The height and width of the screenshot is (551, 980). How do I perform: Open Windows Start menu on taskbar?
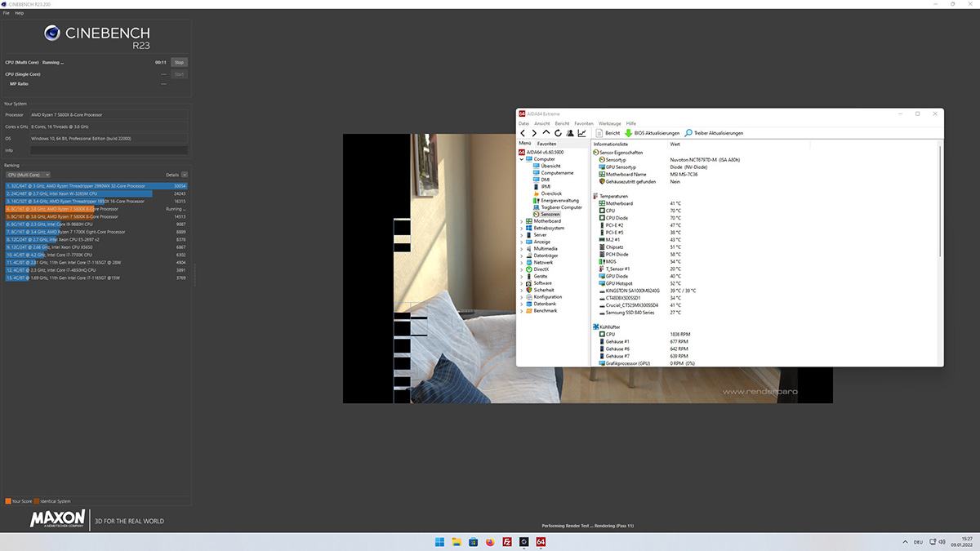440,541
